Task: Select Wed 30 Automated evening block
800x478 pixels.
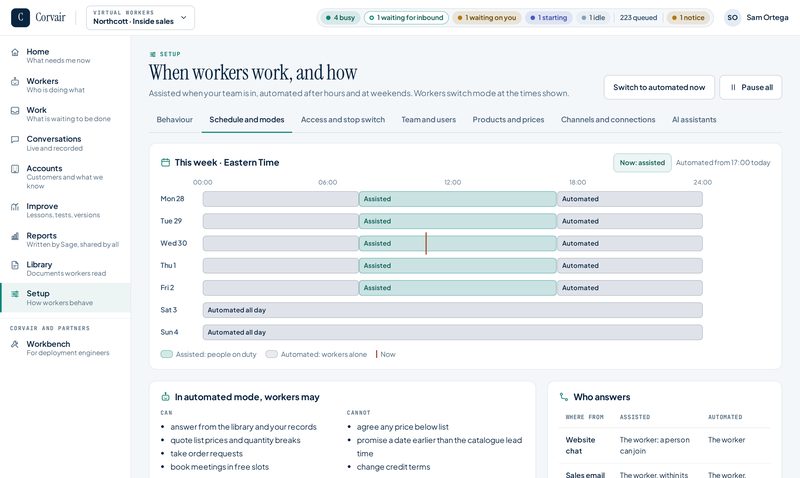Action: [630, 243]
